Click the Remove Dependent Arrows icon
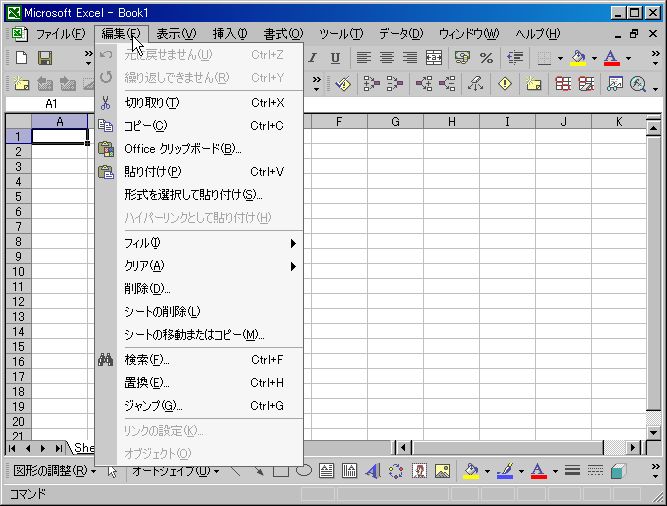The width and height of the screenshot is (667, 506). tap(447, 84)
